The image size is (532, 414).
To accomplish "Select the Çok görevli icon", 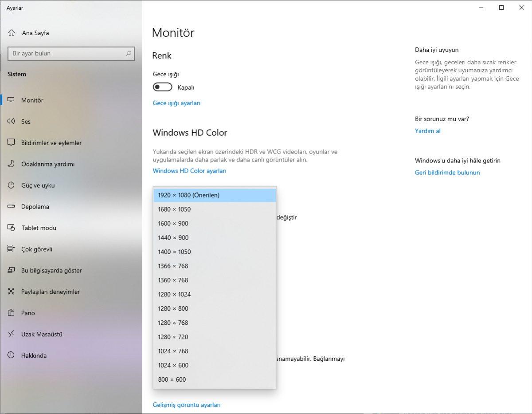I will click(x=11, y=249).
